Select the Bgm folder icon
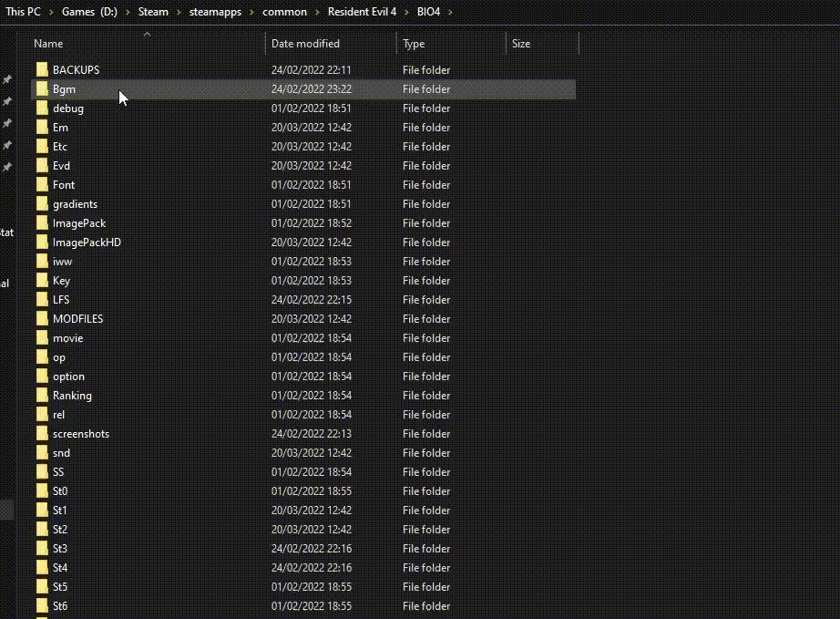 42,89
